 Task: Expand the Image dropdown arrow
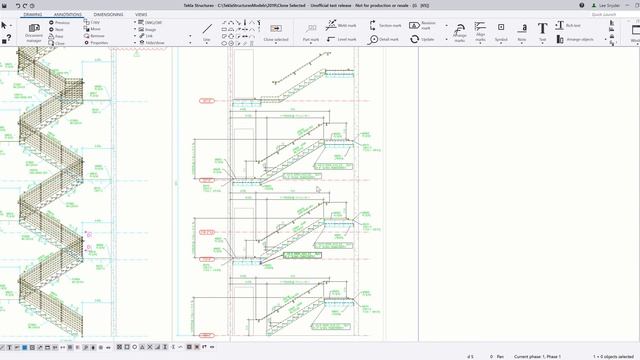[x=135, y=29]
